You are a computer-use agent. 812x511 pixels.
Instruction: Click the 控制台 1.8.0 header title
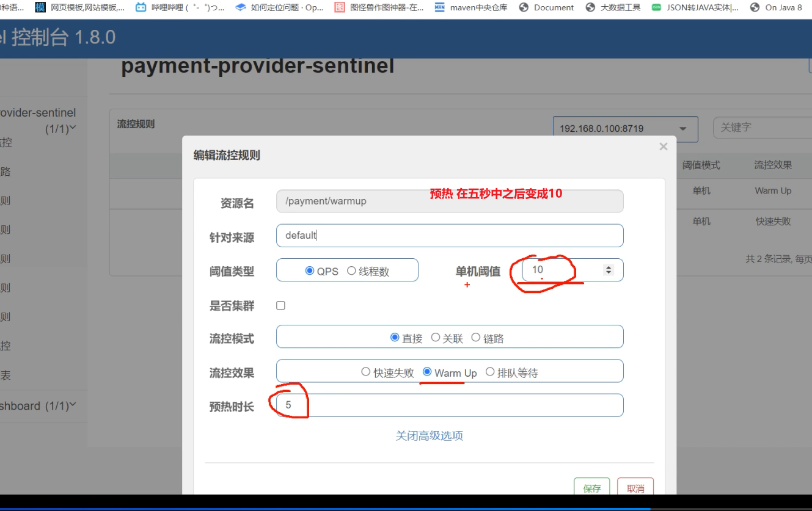tap(64, 37)
